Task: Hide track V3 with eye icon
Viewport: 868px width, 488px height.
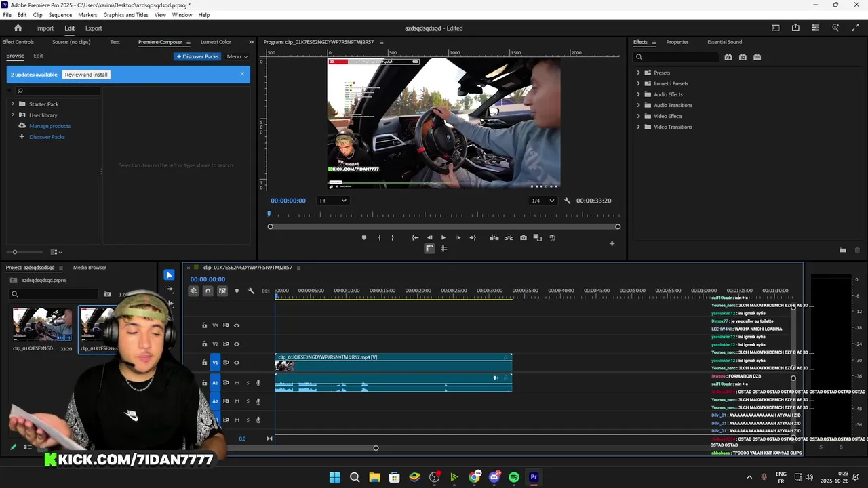Action: 237,325
